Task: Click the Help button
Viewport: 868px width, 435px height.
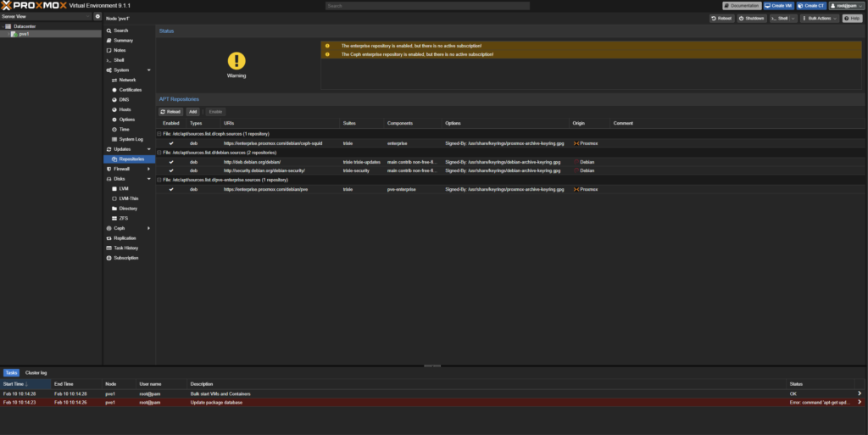Action: pos(852,19)
